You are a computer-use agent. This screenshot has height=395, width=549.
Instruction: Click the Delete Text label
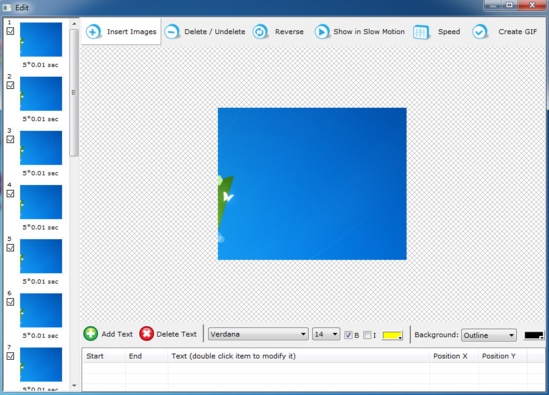point(176,334)
